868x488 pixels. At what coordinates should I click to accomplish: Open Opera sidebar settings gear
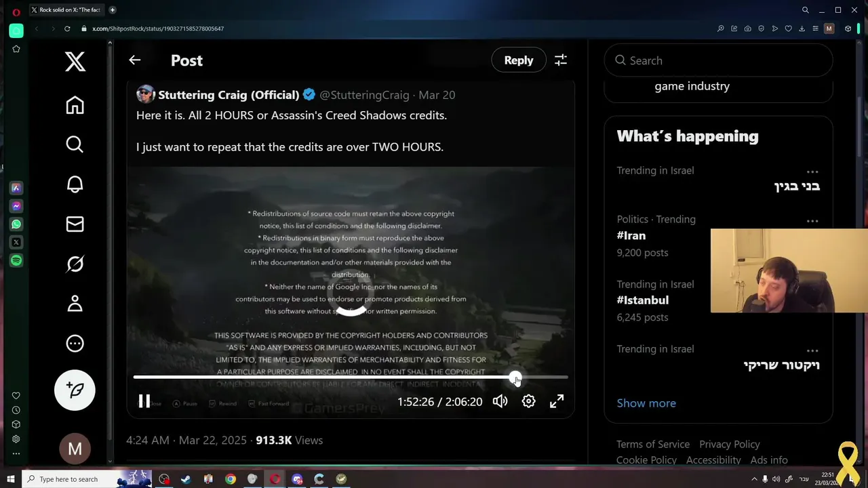click(x=16, y=439)
